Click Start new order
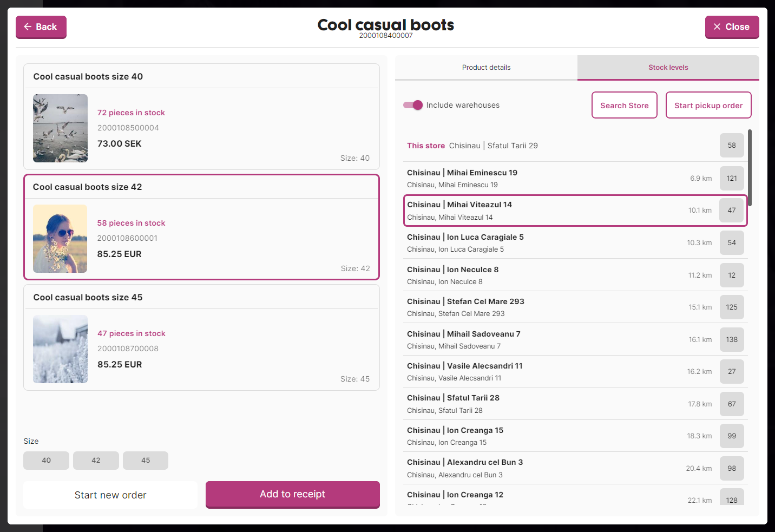 (110, 495)
